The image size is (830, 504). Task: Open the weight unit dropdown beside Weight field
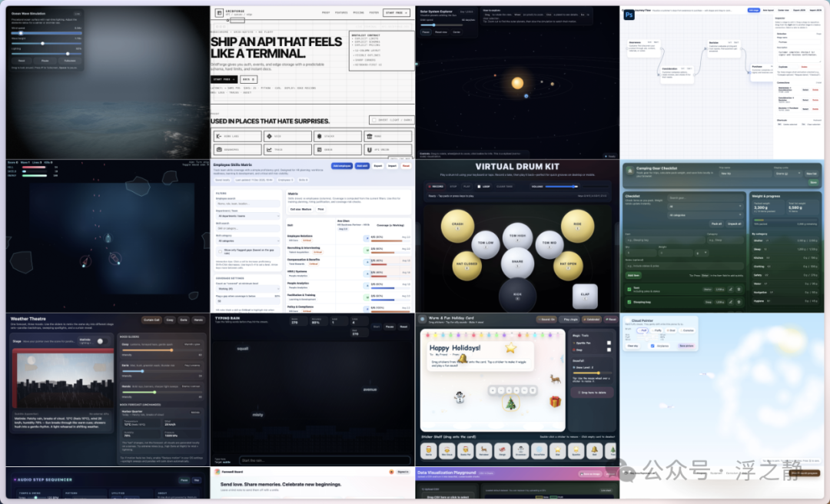coord(702,253)
